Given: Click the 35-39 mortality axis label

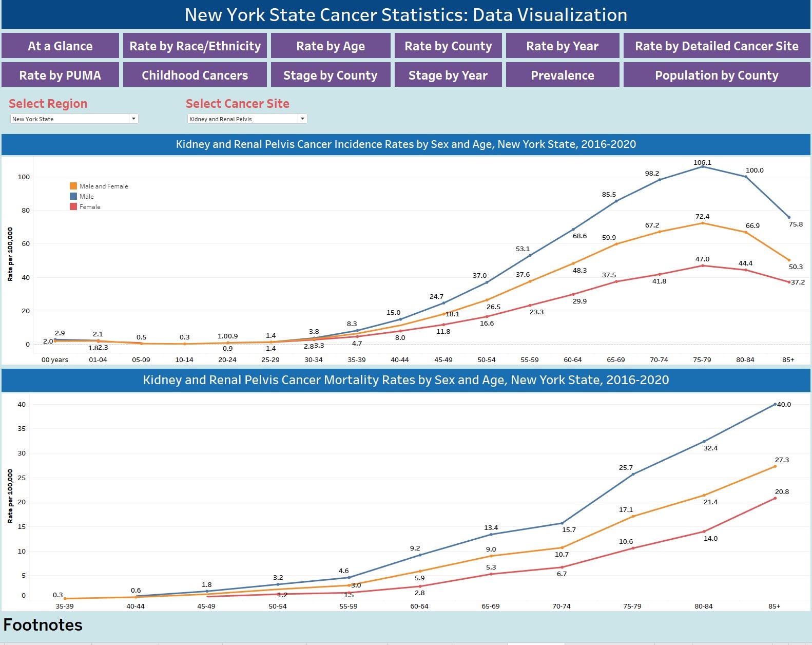Looking at the screenshot, I should point(65,606).
